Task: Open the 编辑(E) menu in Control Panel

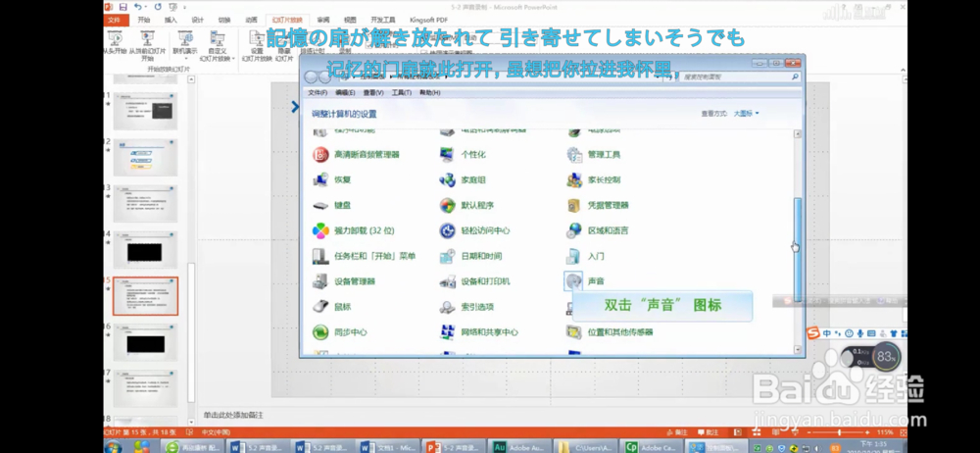Action: tap(345, 92)
